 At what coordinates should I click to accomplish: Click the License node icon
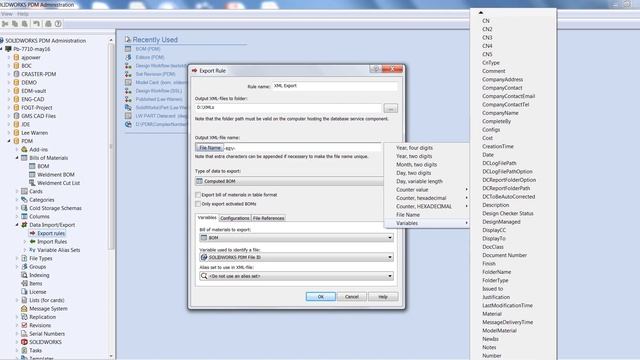(24, 292)
